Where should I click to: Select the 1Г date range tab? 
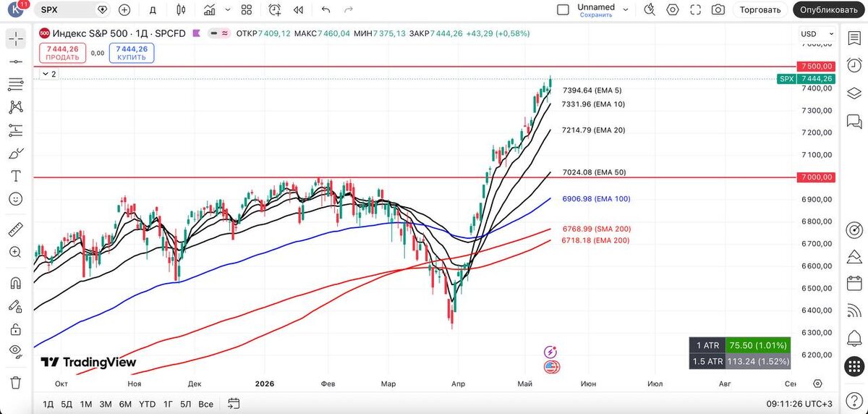pyautogui.click(x=168, y=404)
